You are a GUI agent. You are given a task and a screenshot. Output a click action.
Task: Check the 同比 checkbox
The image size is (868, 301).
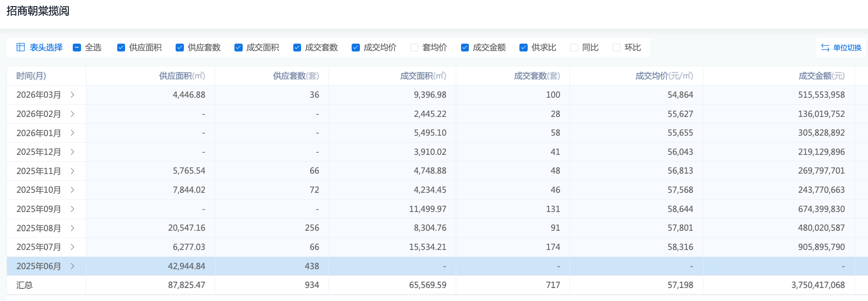point(574,48)
